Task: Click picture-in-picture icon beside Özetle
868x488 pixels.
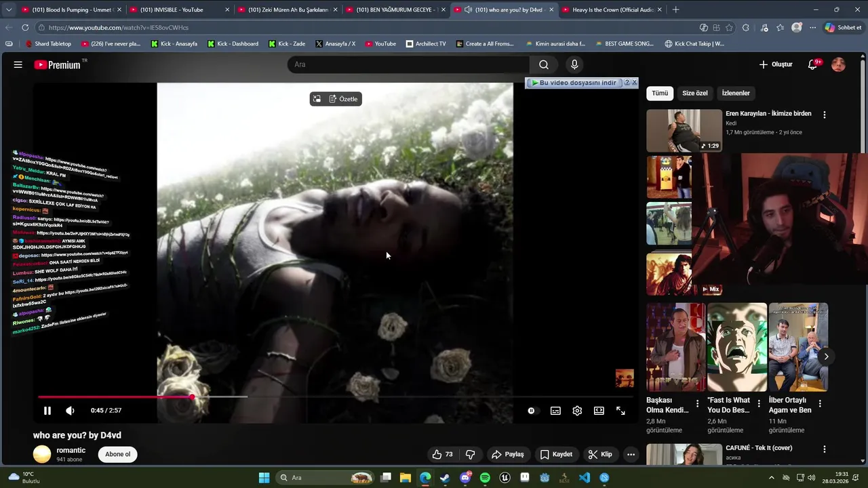Action: [x=317, y=99]
